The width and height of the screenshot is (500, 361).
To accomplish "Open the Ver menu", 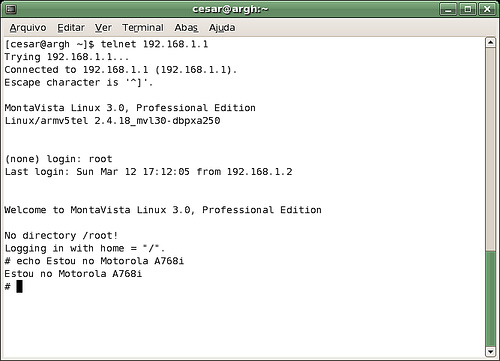I will tap(103, 28).
